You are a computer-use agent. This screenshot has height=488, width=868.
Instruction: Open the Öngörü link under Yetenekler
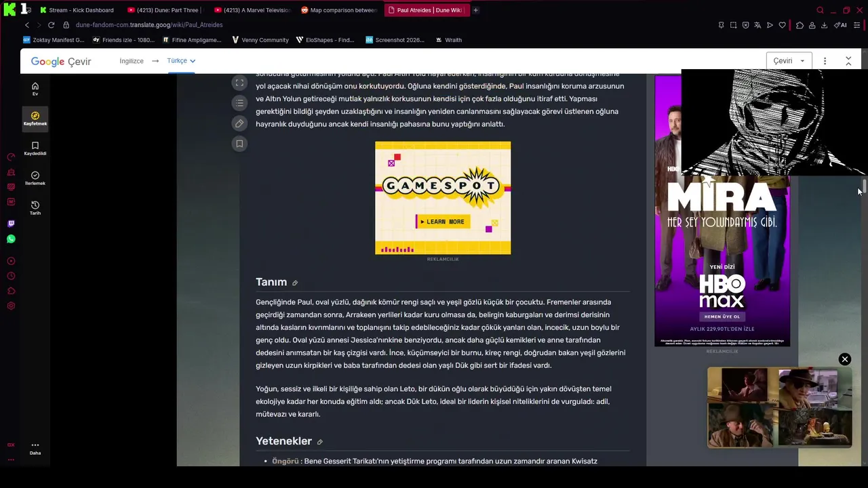tap(285, 461)
